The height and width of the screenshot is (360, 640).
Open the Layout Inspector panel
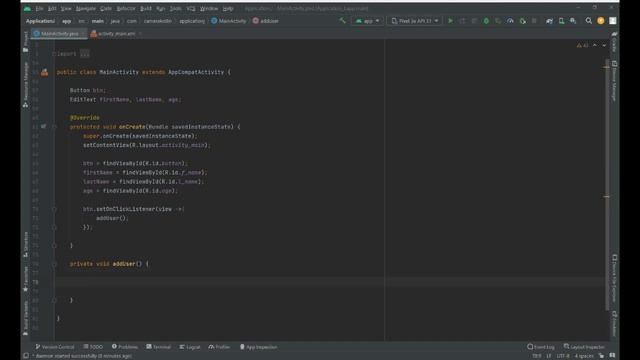click(x=584, y=347)
